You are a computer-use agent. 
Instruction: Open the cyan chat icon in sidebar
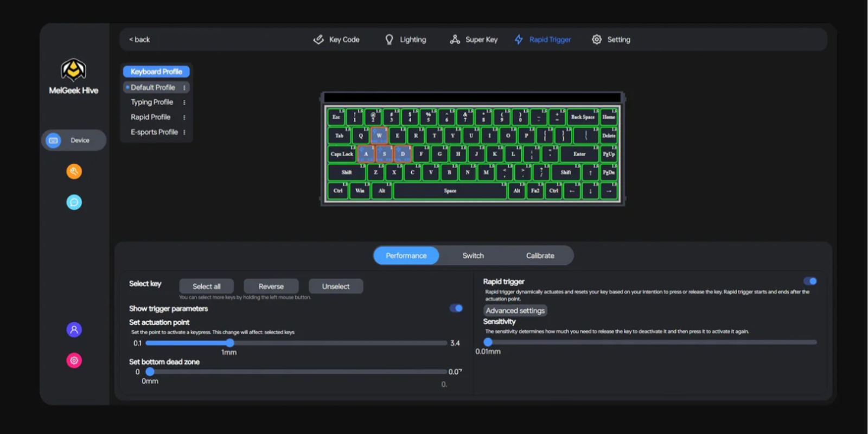(74, 202)
